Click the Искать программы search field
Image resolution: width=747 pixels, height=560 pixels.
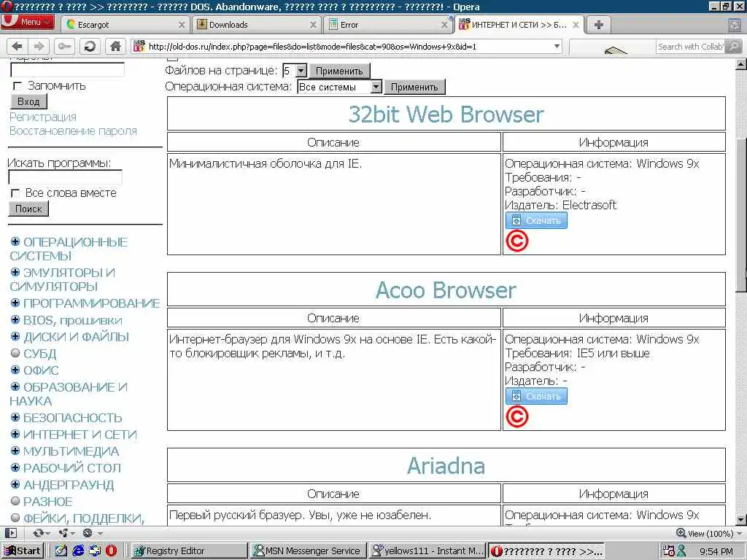point(65,177)
